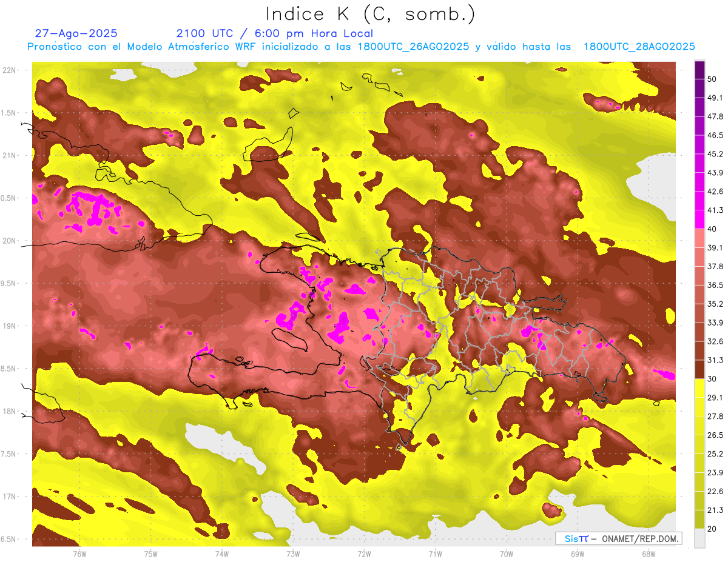Click the colorbar value 20

point(712,529)
